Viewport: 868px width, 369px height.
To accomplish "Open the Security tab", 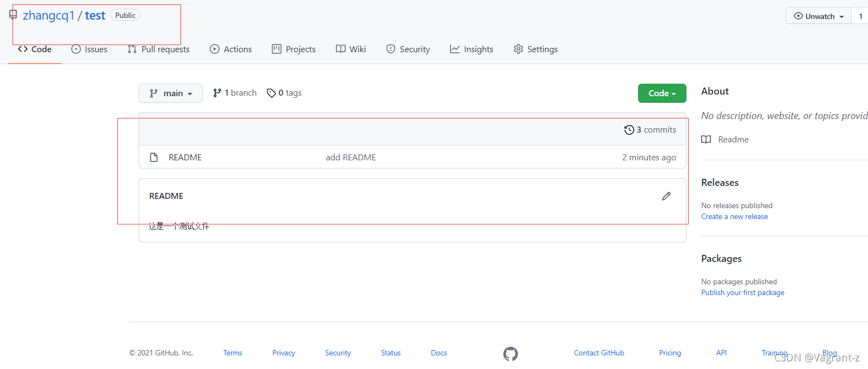I will [x=408, y=49].
